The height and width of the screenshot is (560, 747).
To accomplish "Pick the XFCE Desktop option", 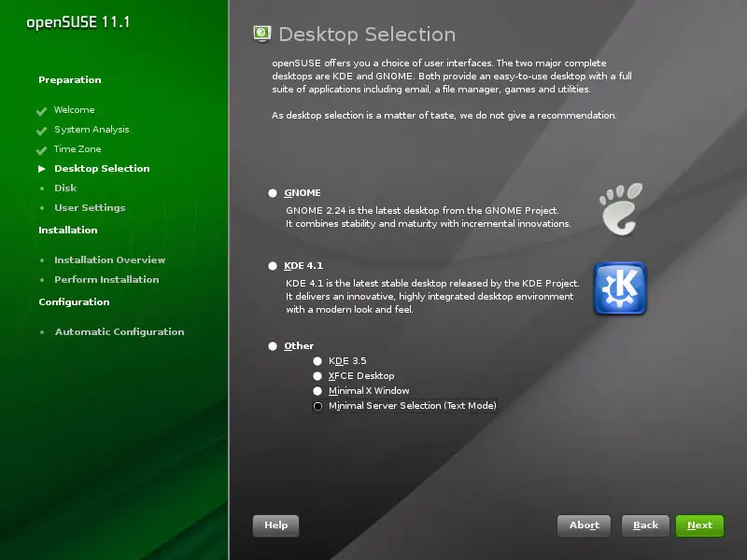I will pyautogui.click(x=317, y=376).
